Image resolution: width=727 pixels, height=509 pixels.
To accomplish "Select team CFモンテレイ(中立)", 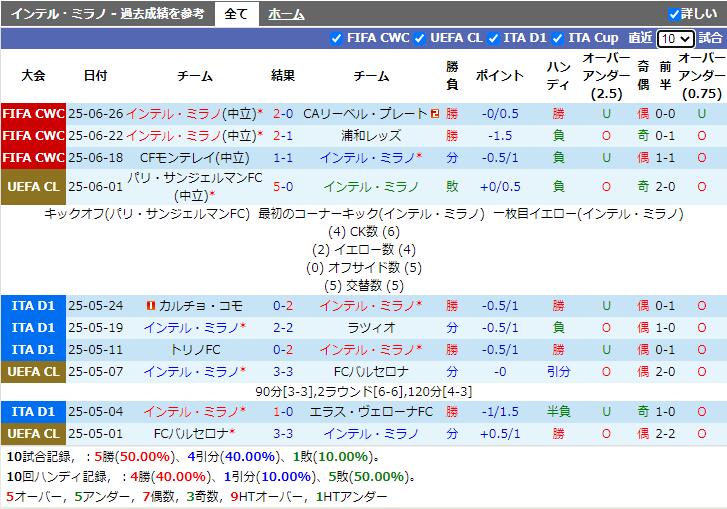I will [195, 158].
